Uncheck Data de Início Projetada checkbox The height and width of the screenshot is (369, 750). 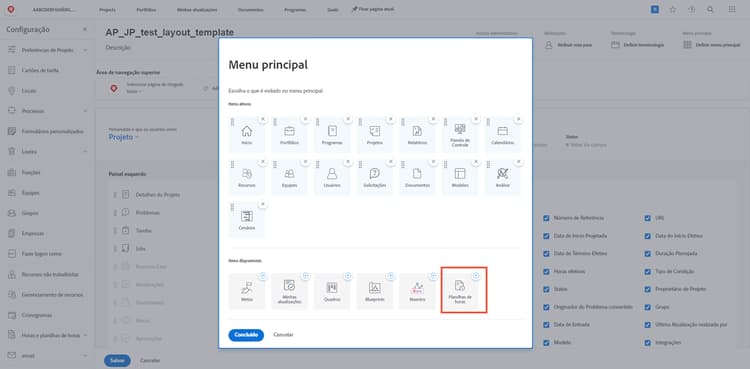click(546, 236)
